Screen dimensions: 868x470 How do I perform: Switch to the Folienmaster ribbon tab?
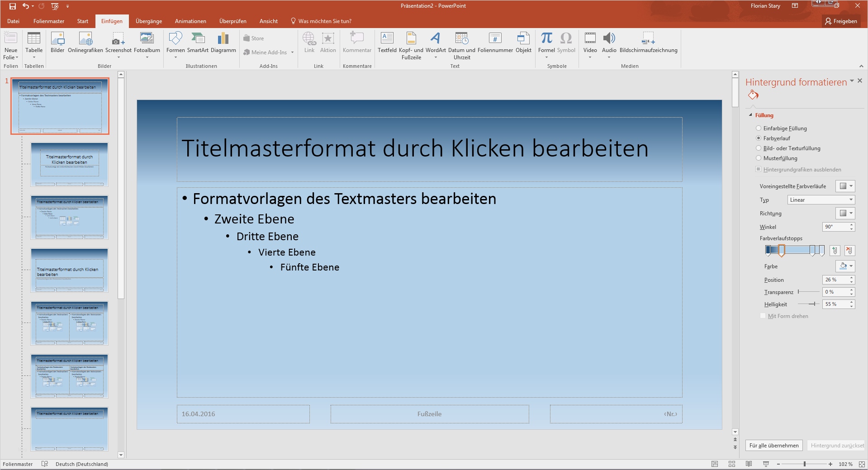pos(50,21)
